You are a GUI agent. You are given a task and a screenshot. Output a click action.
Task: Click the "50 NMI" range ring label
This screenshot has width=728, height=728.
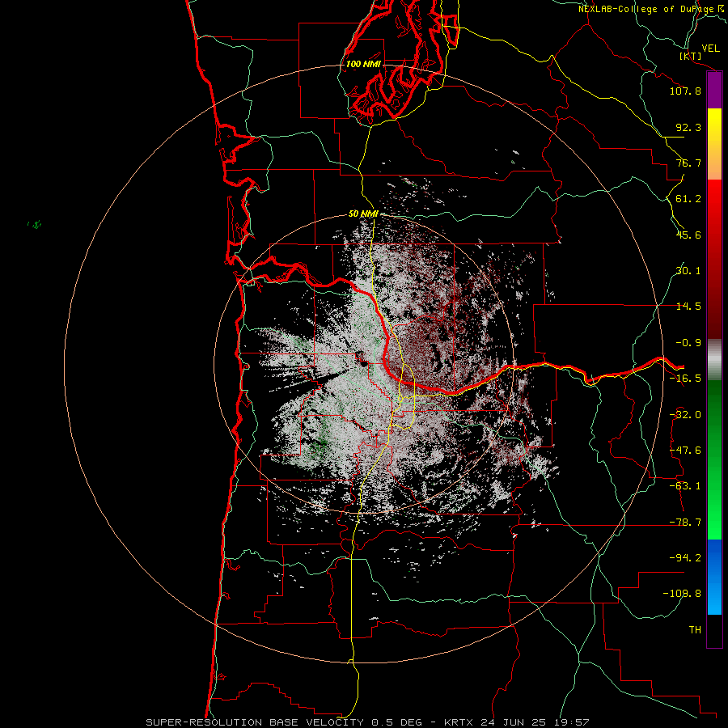tap(363, 214)
